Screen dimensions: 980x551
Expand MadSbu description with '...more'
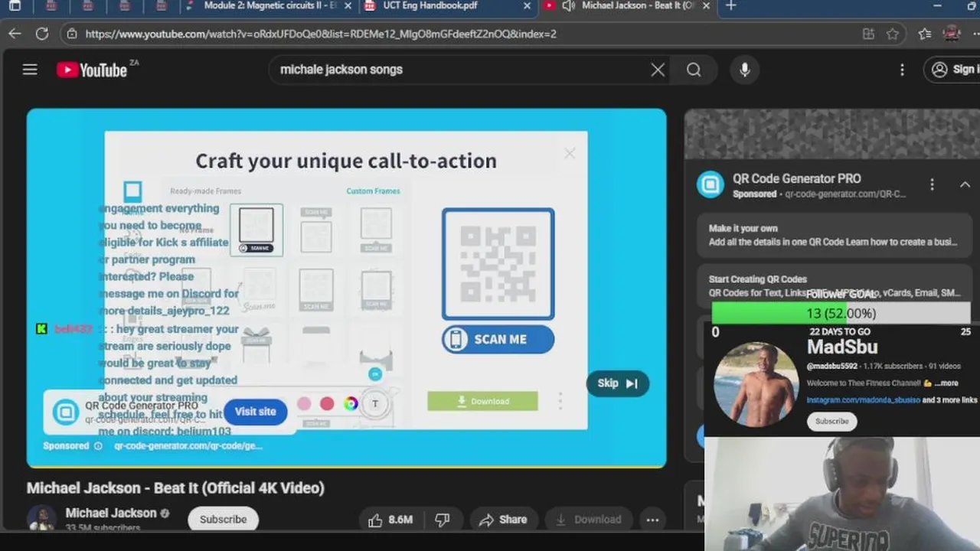click(x=946, y=383)
